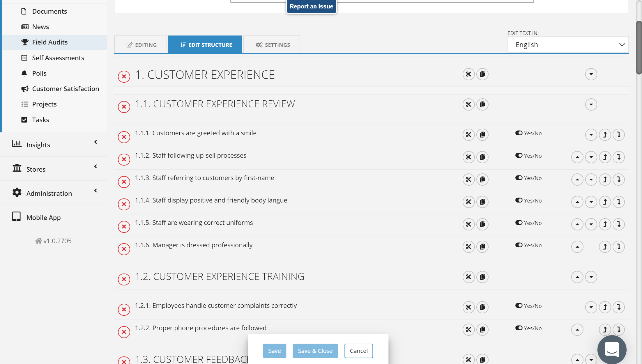Toggle Yes/No type for question 1.2.1
This screenshot has width=642, height=364.
click(x=519, y=306)
